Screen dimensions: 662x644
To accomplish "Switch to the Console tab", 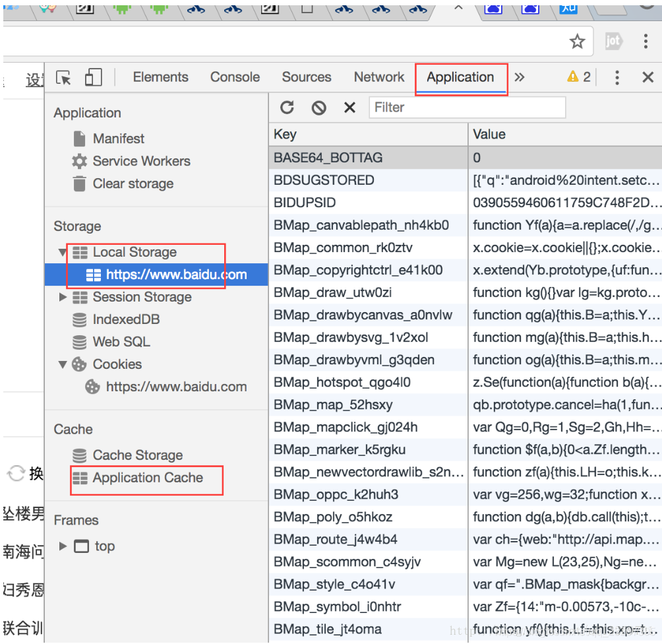I will click(235, 77).
